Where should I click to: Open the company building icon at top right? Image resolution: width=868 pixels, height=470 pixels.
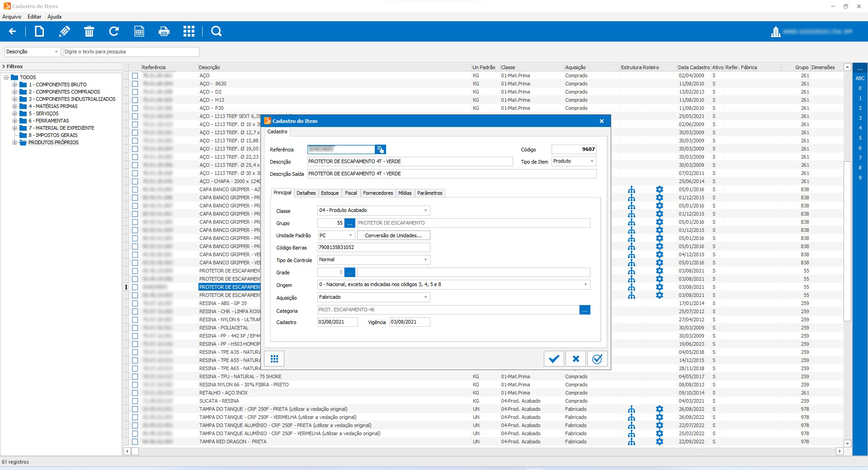pos(776,32)
